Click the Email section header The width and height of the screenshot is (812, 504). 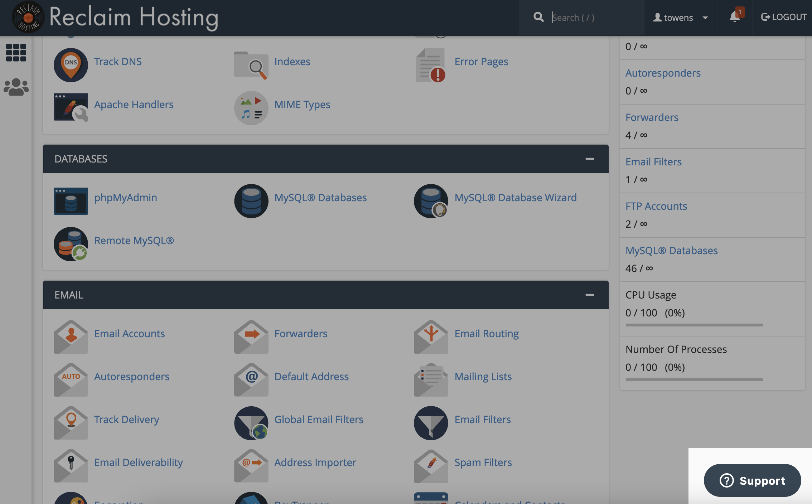click(325, 295)
